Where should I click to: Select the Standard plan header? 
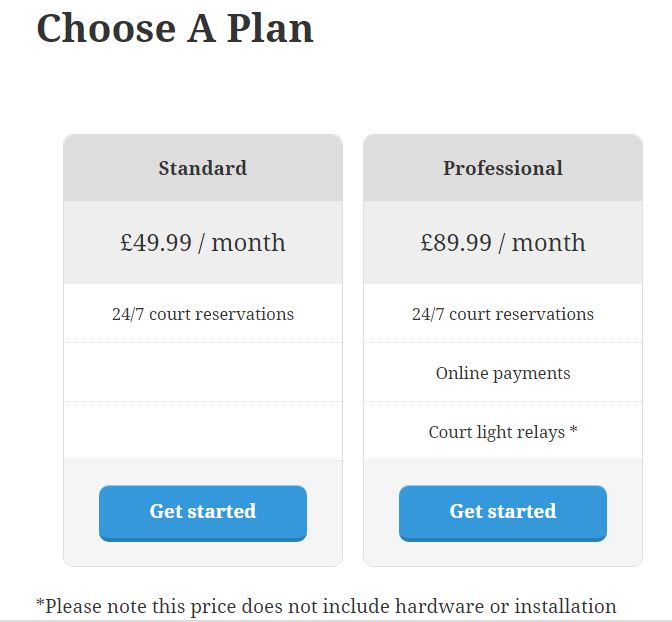tap(203, 168)
